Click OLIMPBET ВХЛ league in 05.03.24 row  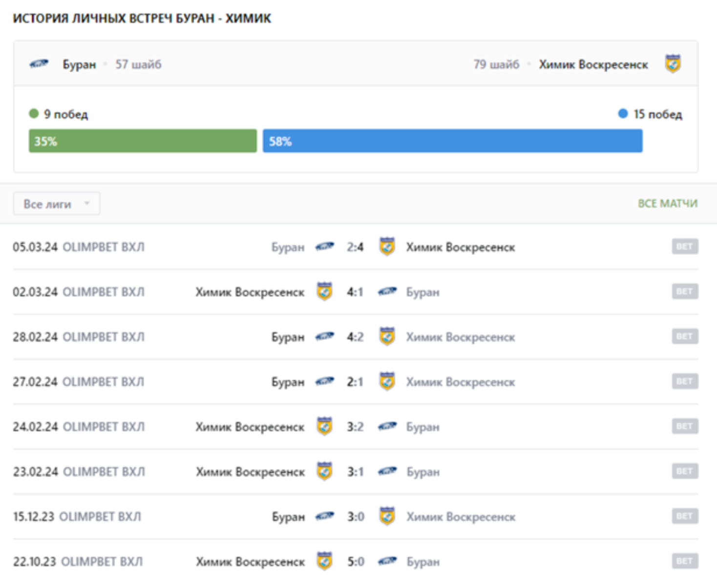pyautogui.click(x=104, y=247)
